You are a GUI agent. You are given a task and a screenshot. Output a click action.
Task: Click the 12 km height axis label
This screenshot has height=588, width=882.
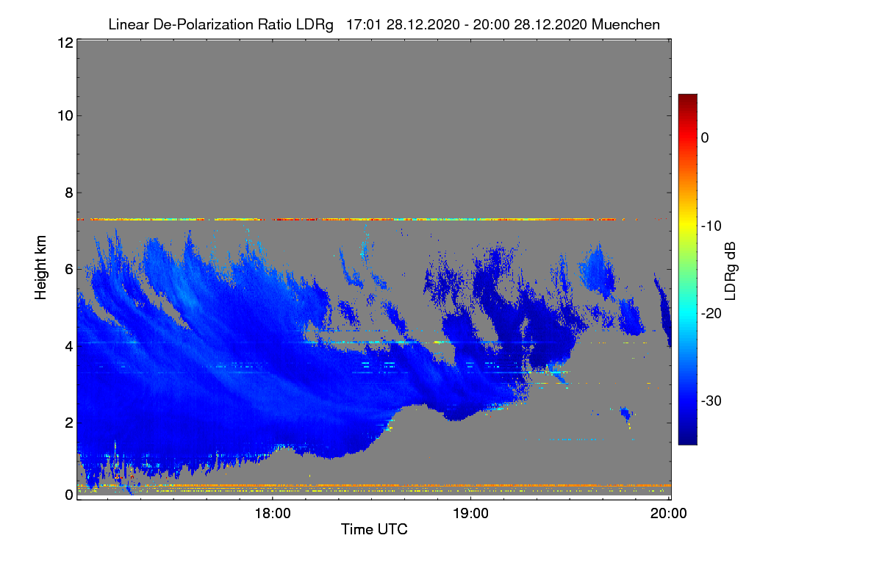pos(64,43)
